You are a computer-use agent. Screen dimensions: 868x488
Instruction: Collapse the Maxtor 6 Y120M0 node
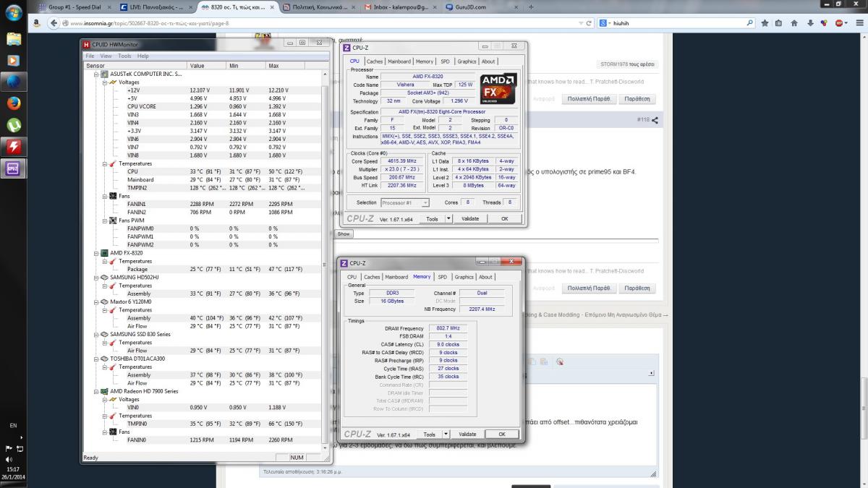click(97, 302)
